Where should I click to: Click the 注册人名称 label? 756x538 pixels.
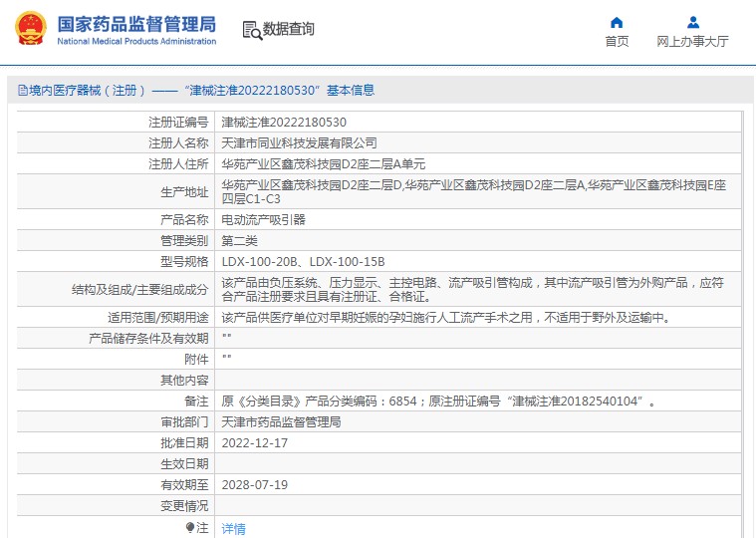[x=178, y=143]
